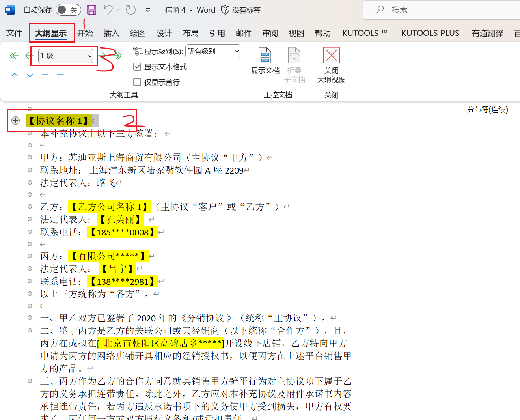Screen dimensions: 520x420
Task: Demote one level with the single right arrow
Action: 103,56
